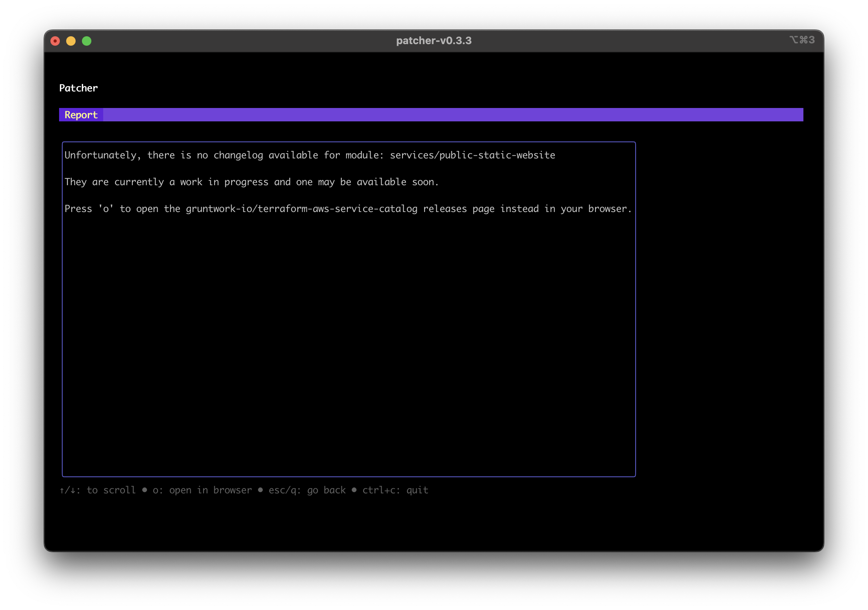Click the red close window control
868x610 pixels.
tap(55, 41)
